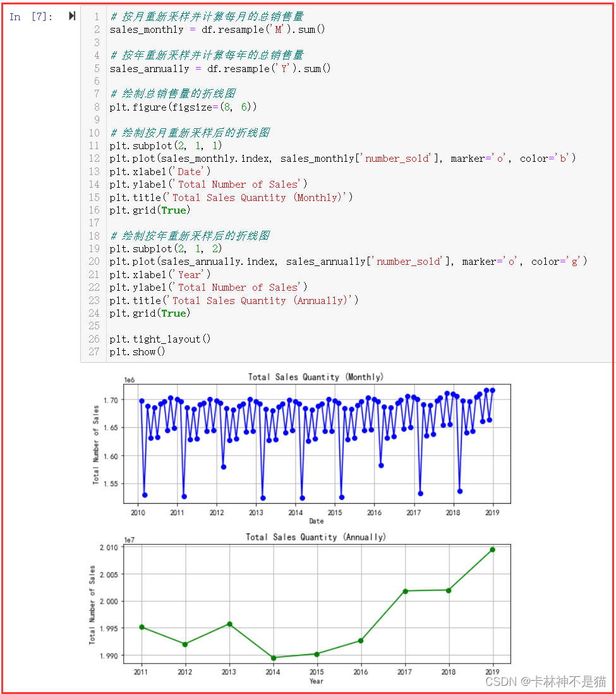Viewport: 616px width, 694px height.
Task: Click the 2015 tick label on the monthly chart axis
Action: click(x=335, y=513)
